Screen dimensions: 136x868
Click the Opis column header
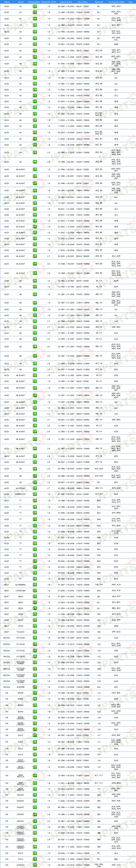click(x=130, y=2)
